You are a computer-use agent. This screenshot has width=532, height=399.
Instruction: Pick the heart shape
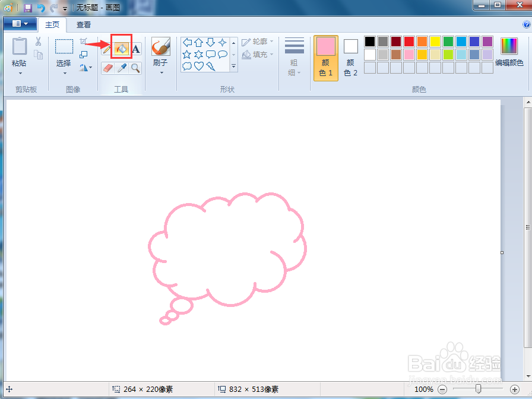click(199, 66)
